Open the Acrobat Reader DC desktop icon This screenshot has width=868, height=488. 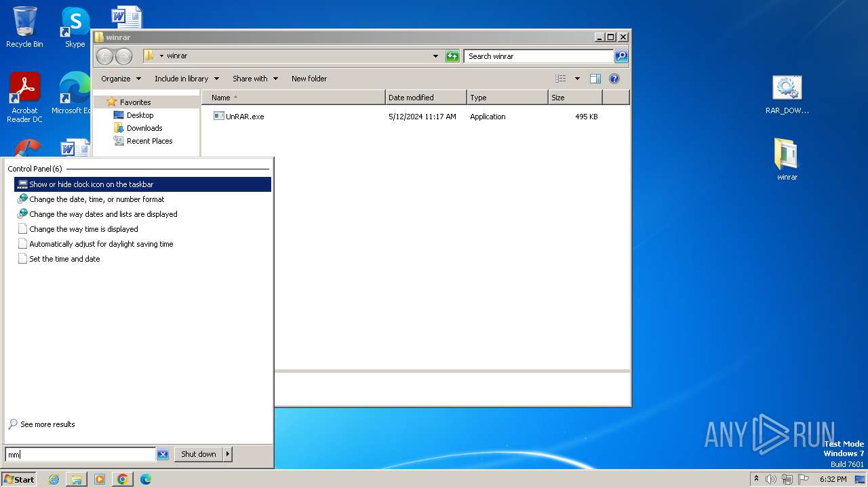(24, 97)
